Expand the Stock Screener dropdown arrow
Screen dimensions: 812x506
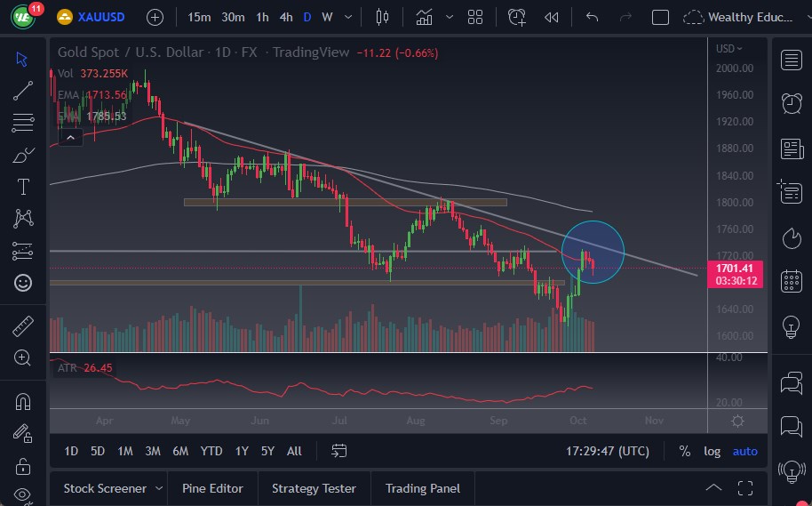(x=159, y=488)
